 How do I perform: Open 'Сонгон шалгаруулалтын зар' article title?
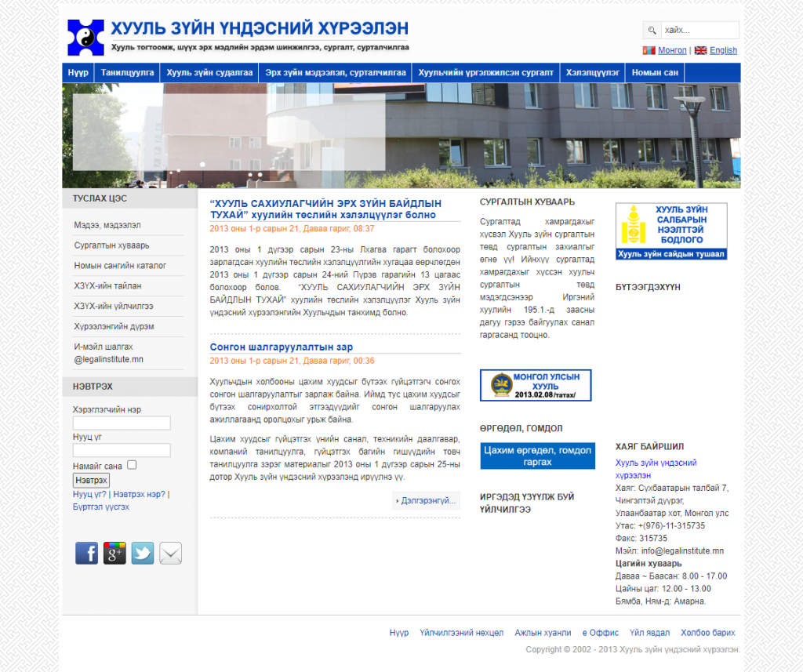[282, 347]
